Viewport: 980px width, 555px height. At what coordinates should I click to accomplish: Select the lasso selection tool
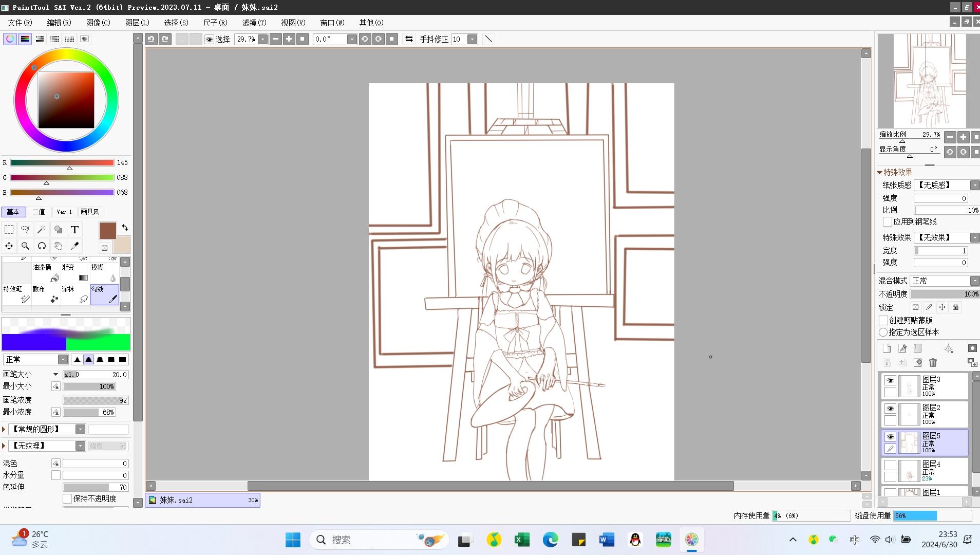tap(25, 230)
